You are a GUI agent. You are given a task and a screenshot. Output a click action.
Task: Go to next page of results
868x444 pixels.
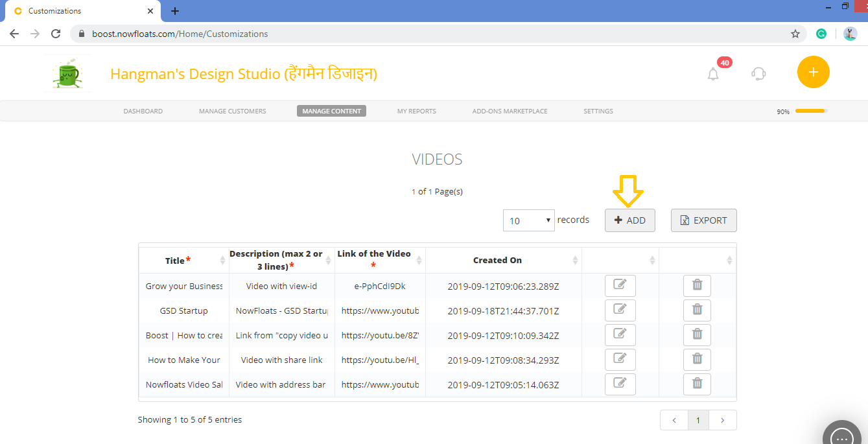(723, 420)
